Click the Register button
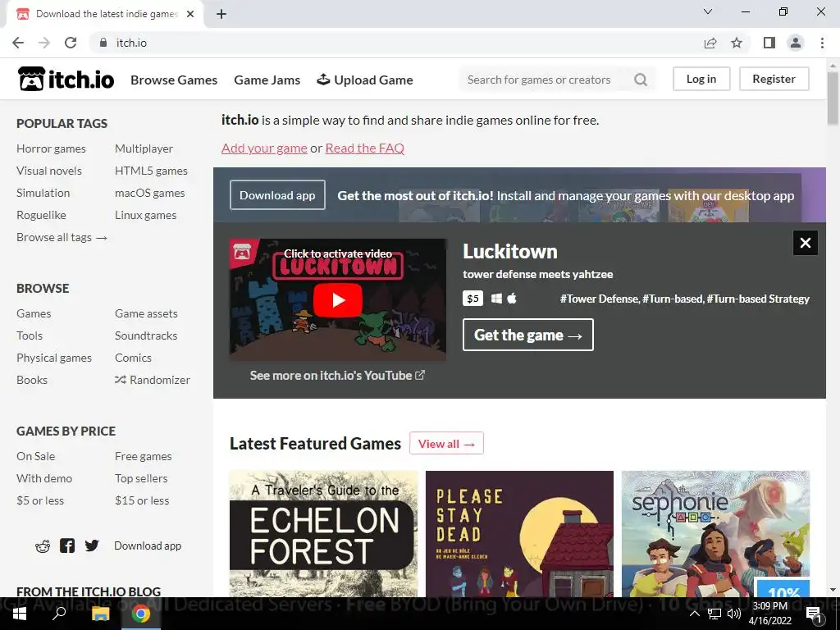The width and height of the screenshot is (840, 630). 774,79
